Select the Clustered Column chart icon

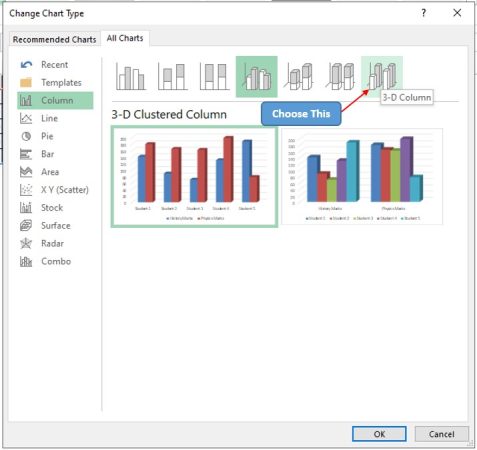(131, 77)
